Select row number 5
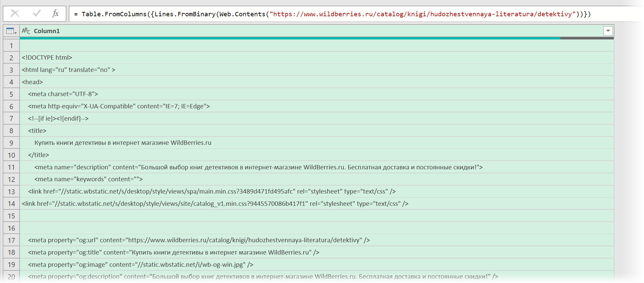Viewport: 644px width, 283px height. coord(11,94)
